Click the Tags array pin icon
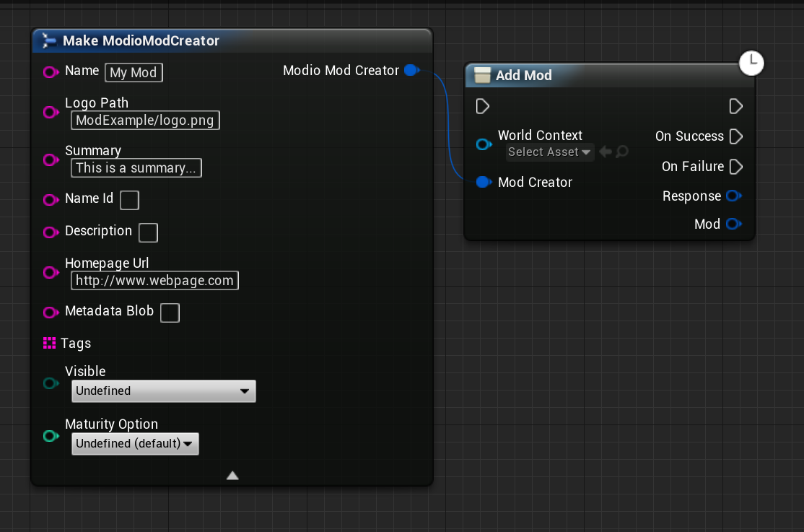The image size is (804, 532). tap(50, 344)
